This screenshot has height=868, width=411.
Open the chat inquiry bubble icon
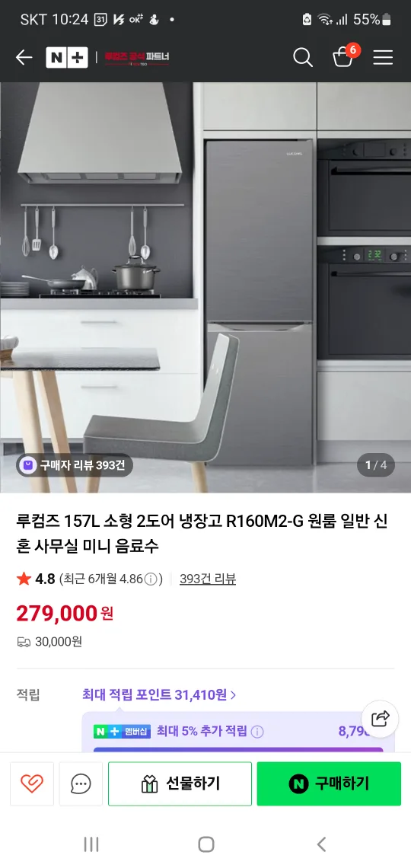click(81, 783)
